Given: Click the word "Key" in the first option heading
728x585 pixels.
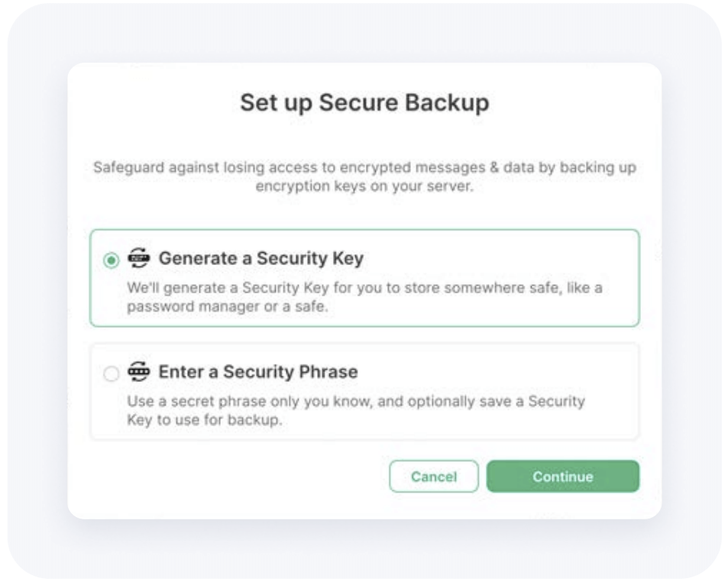Looking at the screenshot, I should 348,258.
